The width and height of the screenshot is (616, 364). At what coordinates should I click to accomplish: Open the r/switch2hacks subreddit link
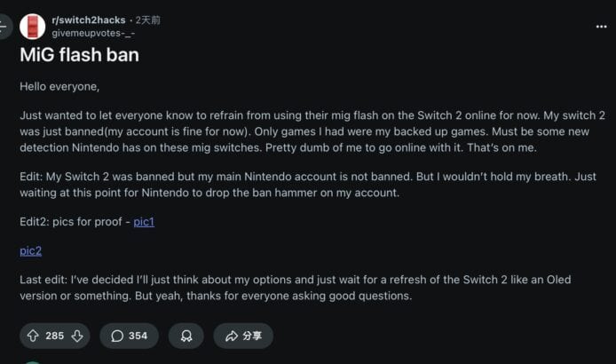point(88,20)
